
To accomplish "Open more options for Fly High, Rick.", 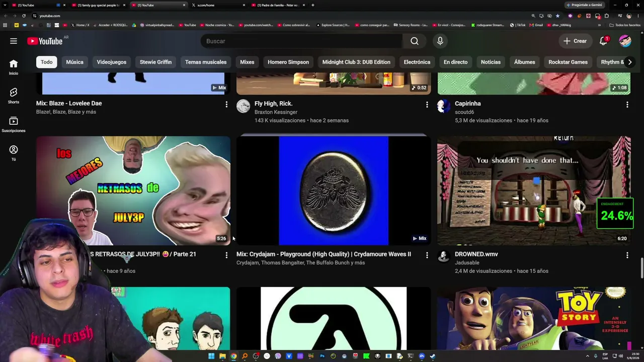I will (x=427, y=105).
